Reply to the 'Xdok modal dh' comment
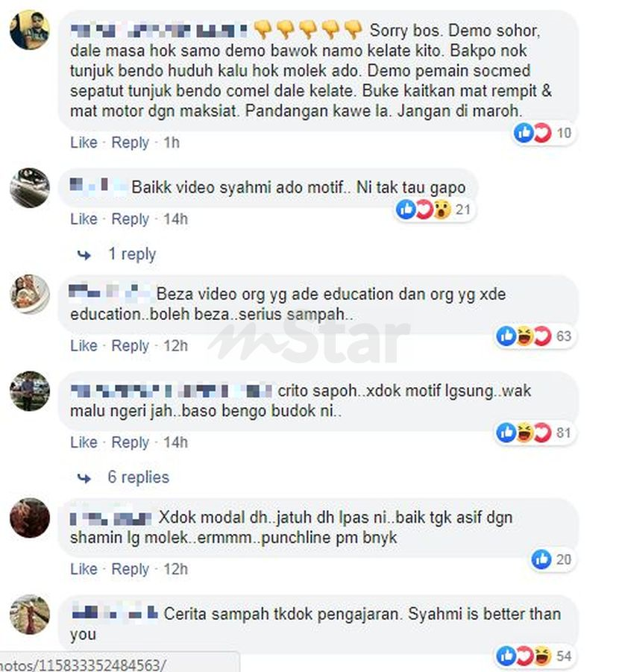Viewport: 619px width, 672px height. [130, 569]
